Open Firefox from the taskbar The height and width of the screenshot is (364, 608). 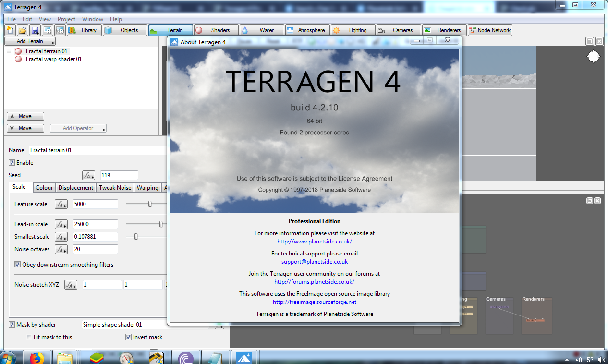[36, 358]
